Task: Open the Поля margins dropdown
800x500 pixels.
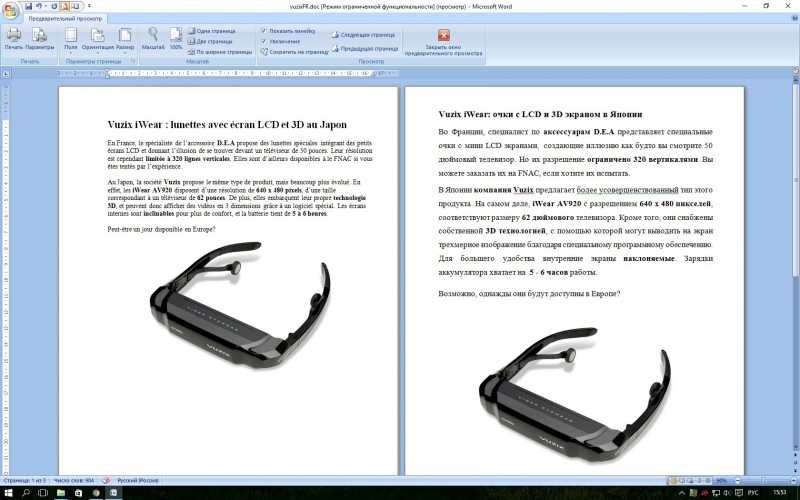Action: pos(71,39)
